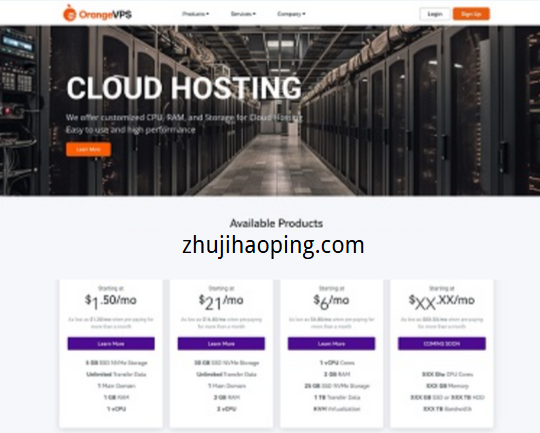Click the Available Products section heading
540x433 pixels.
coord(276,224)
